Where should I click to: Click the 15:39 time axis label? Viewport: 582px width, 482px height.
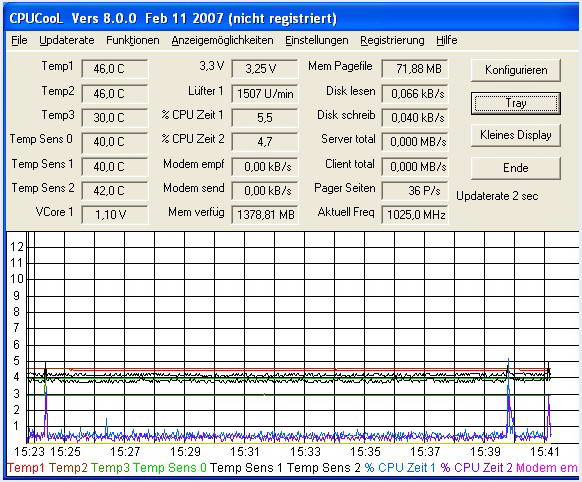click(x=485, y=452)
